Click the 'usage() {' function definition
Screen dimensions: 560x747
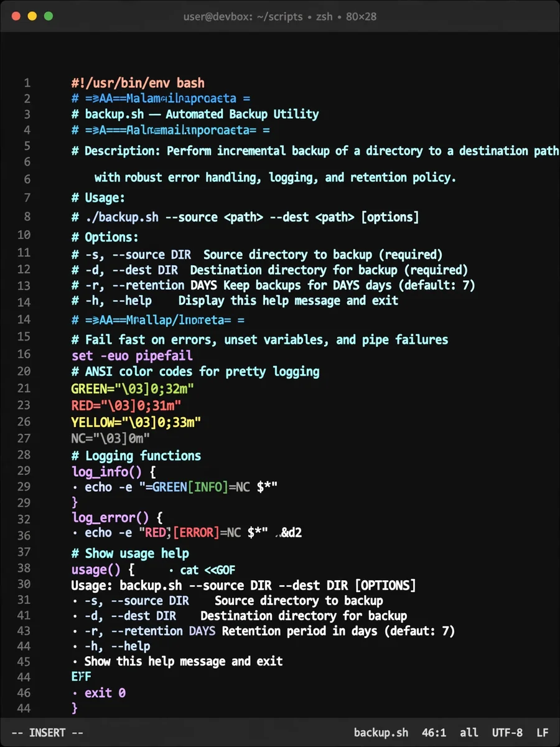pyautogui.click(x=103, y=570)
